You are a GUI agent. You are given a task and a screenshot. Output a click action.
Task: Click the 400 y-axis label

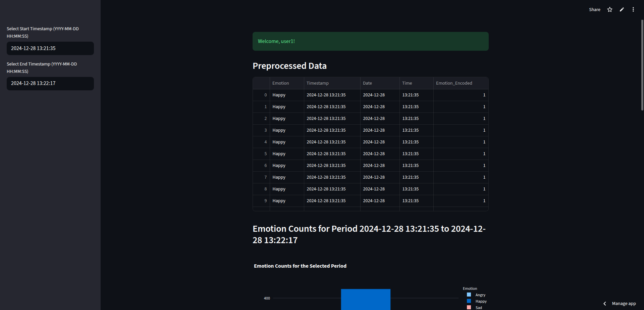tap(267, 298)
